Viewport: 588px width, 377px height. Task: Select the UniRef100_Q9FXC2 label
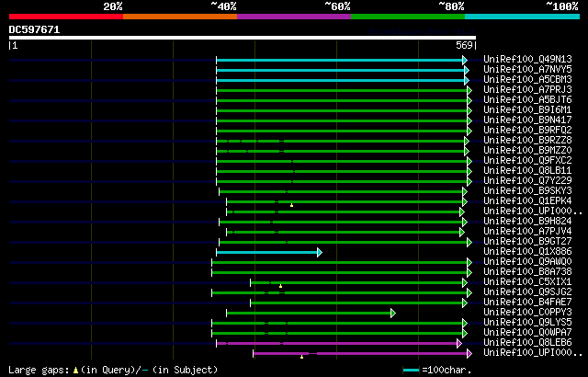pos(527,161)
